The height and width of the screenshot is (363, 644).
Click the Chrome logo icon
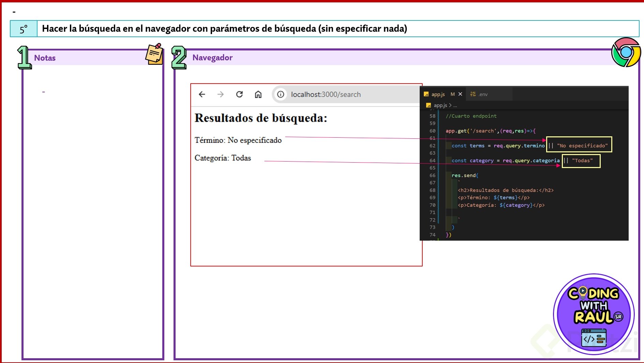pos(626,52)
